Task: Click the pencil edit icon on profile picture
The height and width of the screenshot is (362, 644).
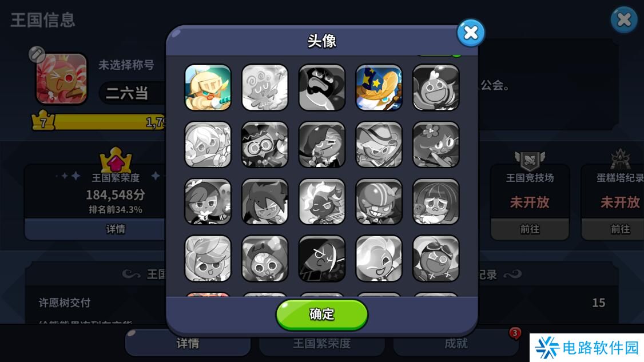Action: pyautogui.click(x=37, y=54)
